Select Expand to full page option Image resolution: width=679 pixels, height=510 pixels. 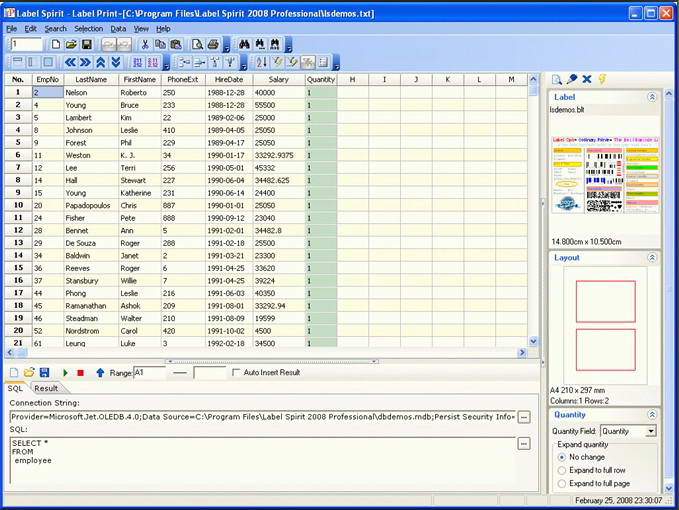pos(562,484)
